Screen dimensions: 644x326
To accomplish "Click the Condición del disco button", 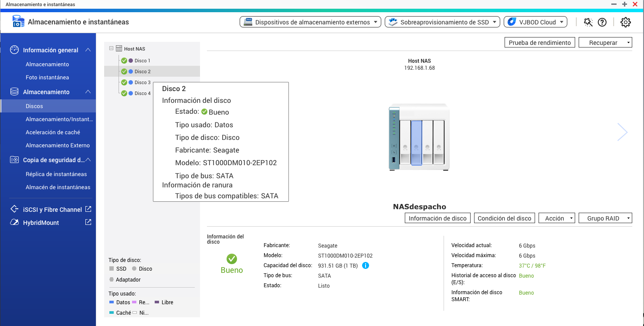I will [x=504, y=218].
